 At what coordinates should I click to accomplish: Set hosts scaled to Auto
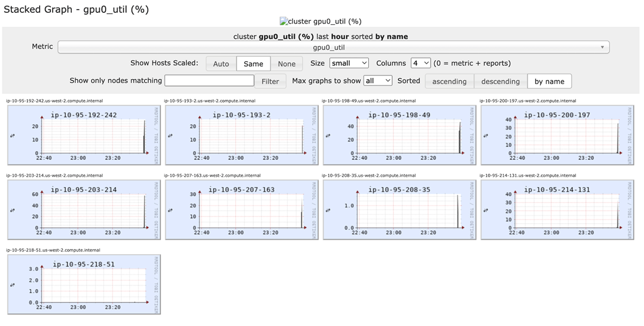pos(221,64)
